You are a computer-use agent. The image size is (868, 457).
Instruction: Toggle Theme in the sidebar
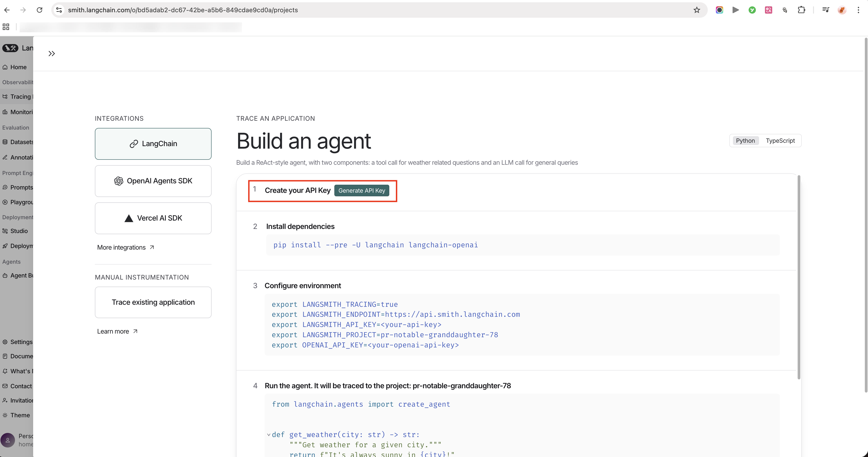17,415
